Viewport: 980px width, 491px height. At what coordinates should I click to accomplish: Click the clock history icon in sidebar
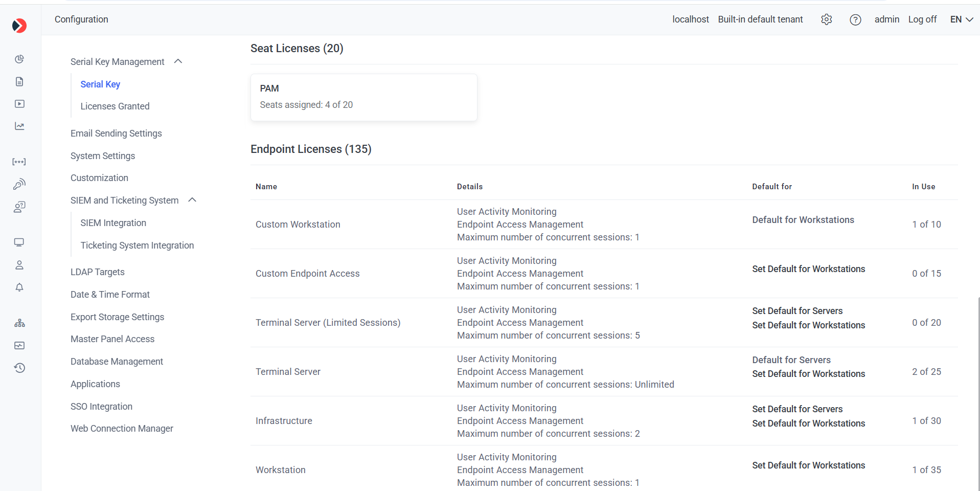click(19, 368)
